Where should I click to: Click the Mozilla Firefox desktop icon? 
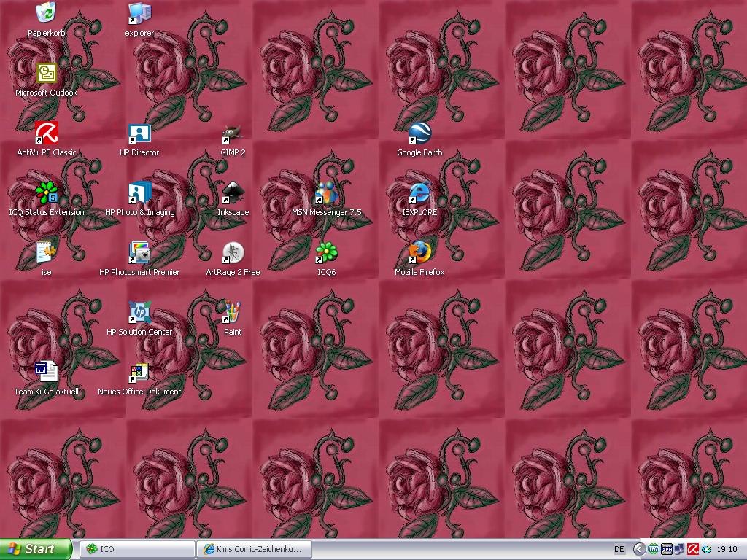[x=419, y=253]
